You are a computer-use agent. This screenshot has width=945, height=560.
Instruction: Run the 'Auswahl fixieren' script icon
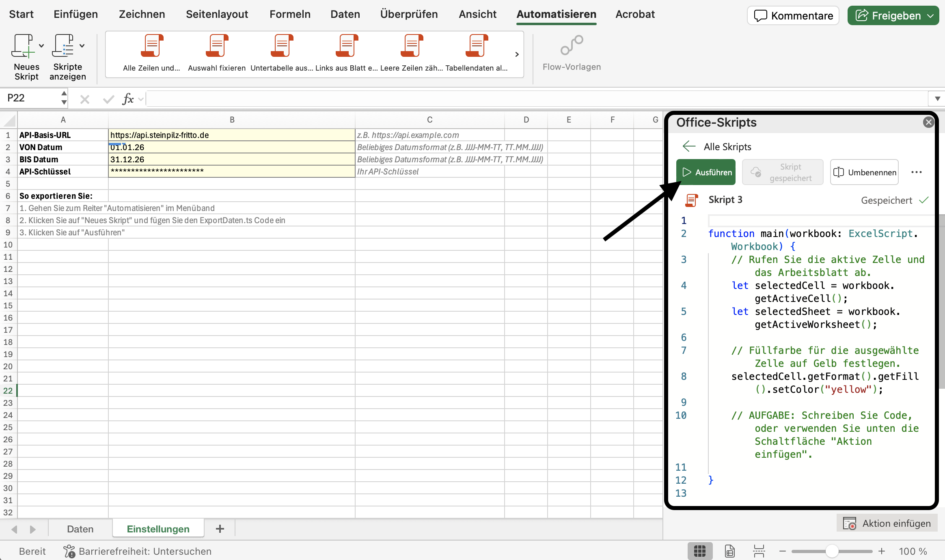click(x=216, y=46)
